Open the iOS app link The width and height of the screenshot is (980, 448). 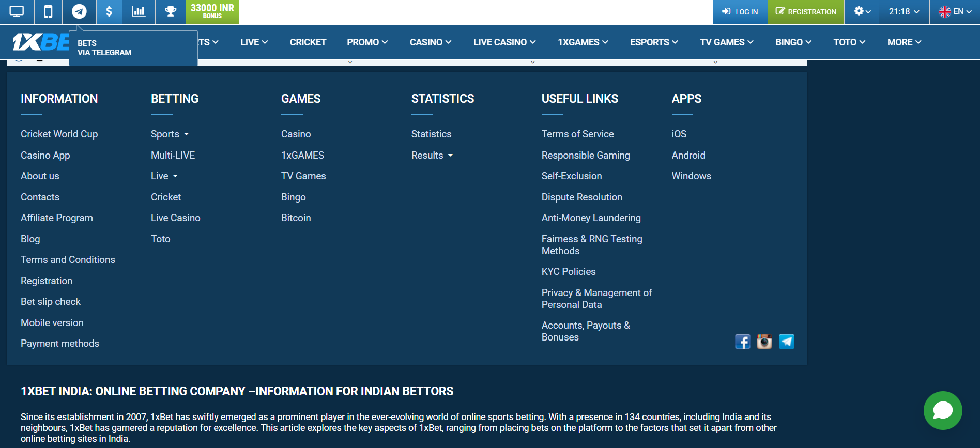point(679,134)
